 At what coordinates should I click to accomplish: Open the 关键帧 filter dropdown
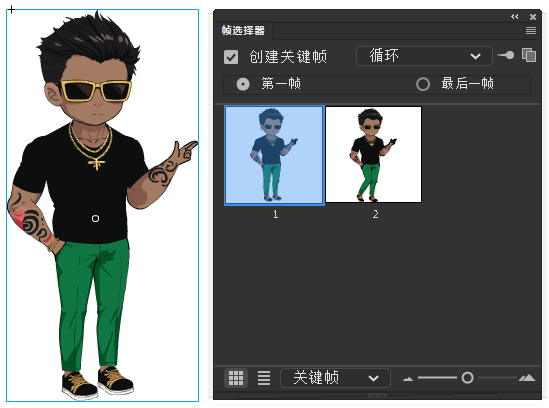pos(335,378)
